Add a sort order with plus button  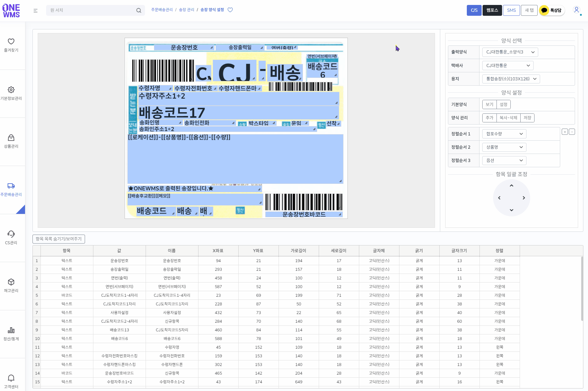(565, 132)
